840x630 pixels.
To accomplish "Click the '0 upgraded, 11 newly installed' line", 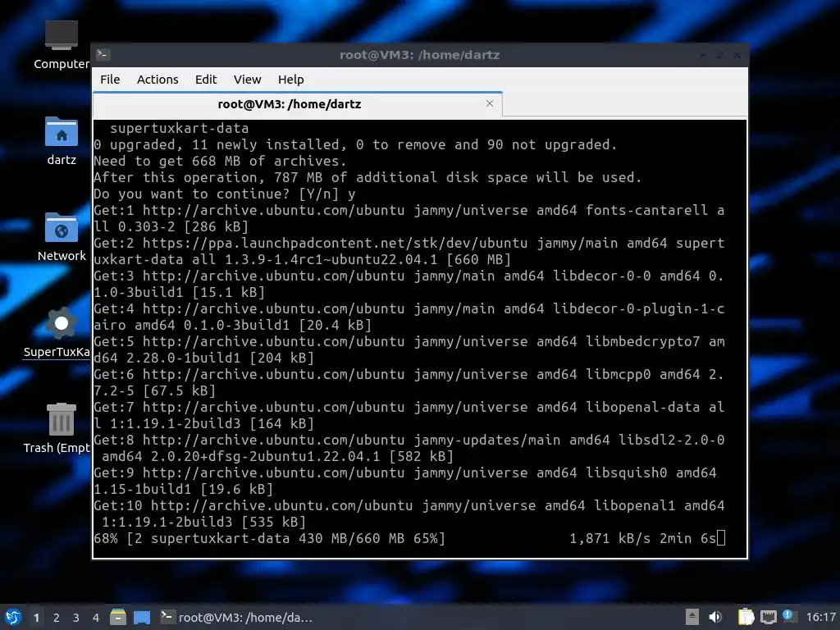I will tap(355, 144).
